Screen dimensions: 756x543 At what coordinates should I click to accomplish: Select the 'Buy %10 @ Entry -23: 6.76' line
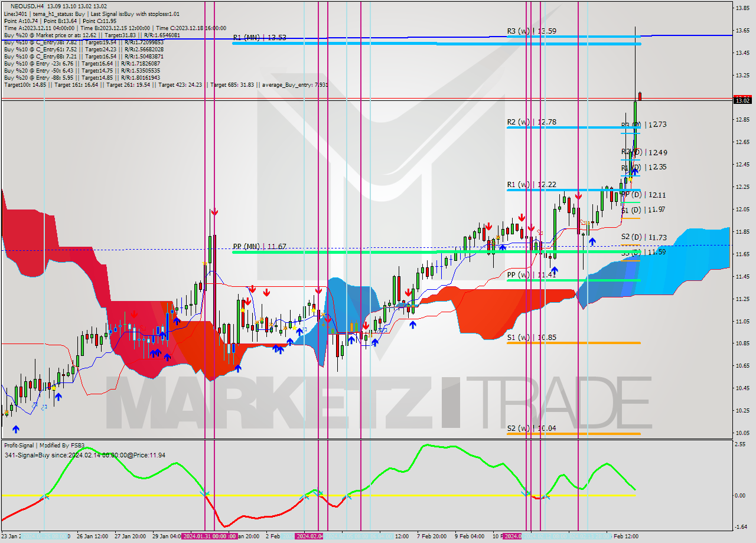(82, 63)
